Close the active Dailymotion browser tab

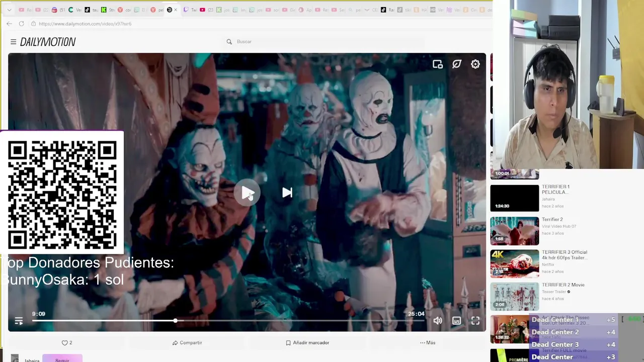[x=175, y=10]
